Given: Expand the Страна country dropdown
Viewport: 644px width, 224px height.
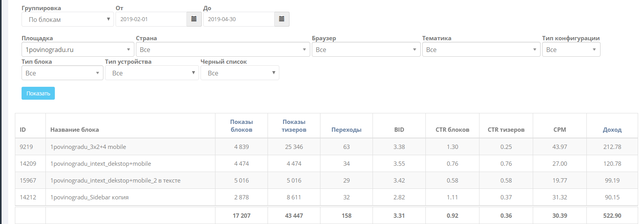Looking at the screenshot, I should tap(223, 50).
